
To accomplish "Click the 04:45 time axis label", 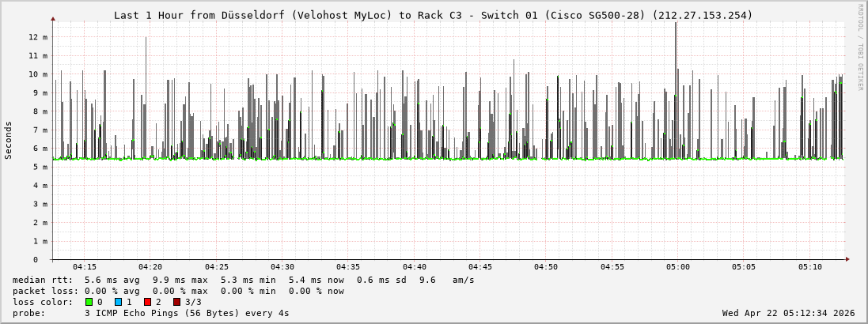I will coord(479,267).
